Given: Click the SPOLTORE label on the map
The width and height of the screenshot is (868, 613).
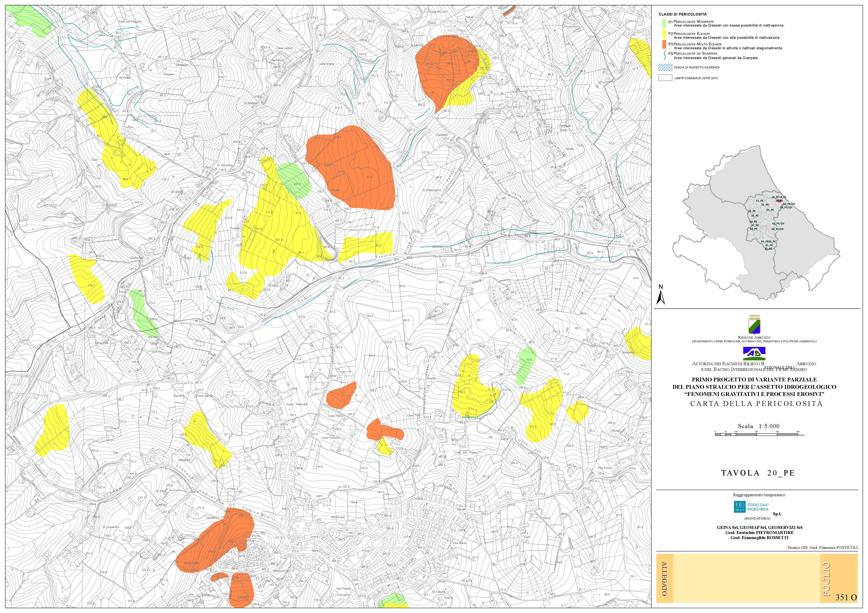Looking at the screenshot, I should (x=191, y=564).
